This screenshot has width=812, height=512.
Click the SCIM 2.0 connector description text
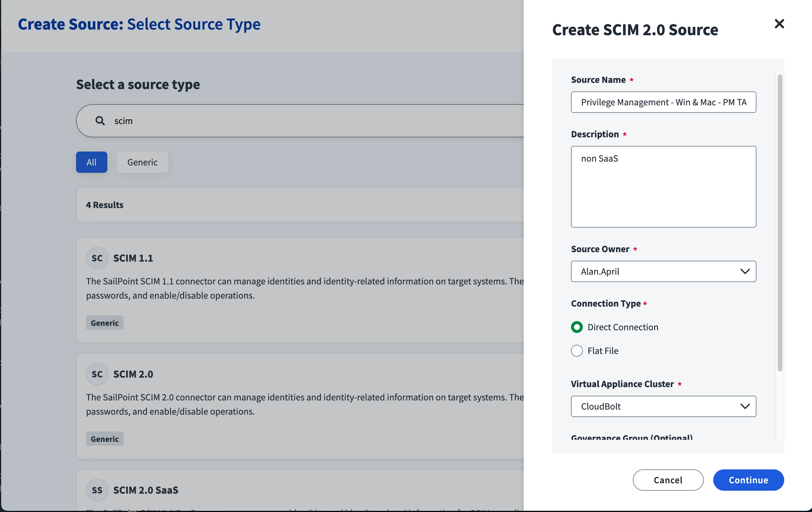[305, 404]
